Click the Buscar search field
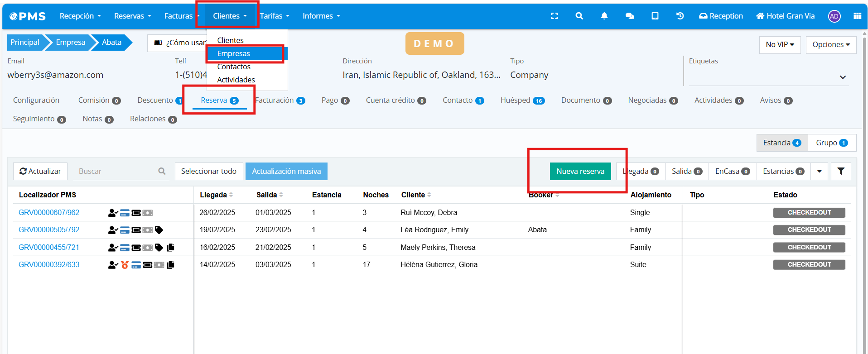The image size is (868, 354). pyautogui.click(x=116, y=171)
